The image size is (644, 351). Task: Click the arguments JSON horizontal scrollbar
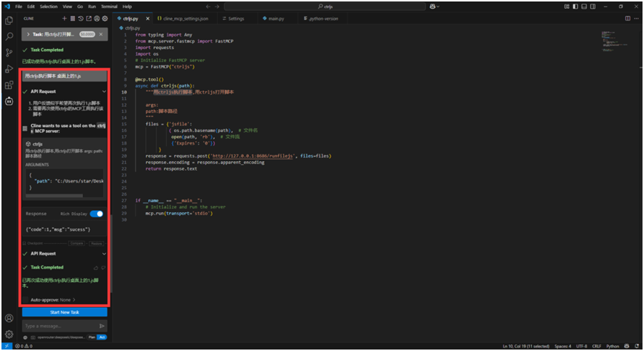(54, 195)
